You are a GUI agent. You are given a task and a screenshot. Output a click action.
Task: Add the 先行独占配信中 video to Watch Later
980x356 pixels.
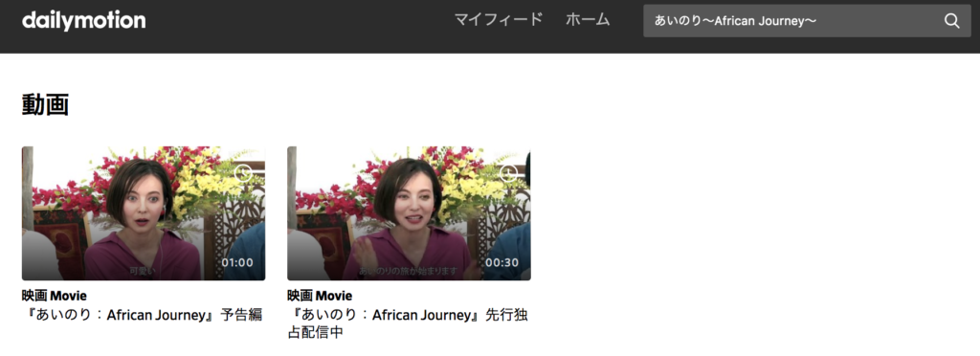[x=509, y=172]
